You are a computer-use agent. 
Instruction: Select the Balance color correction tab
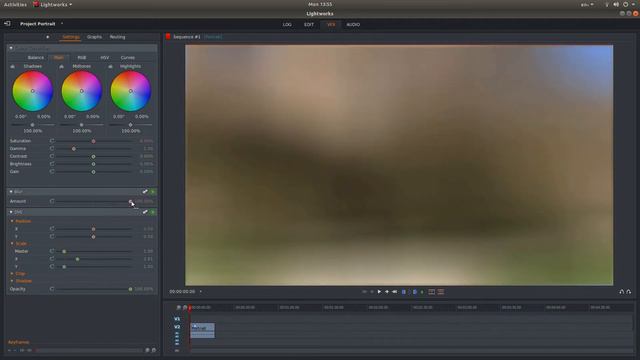pos(36,58)
